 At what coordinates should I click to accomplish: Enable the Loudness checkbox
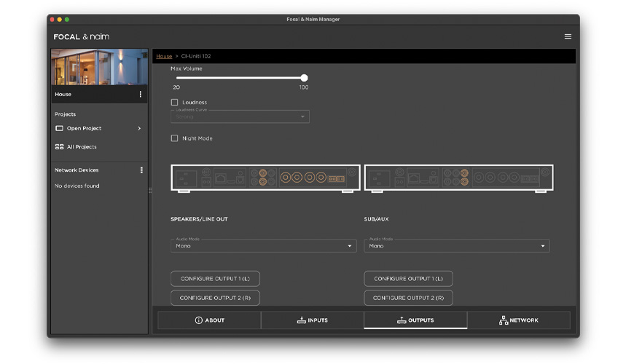pyautogui.click(x=174, y=103)
